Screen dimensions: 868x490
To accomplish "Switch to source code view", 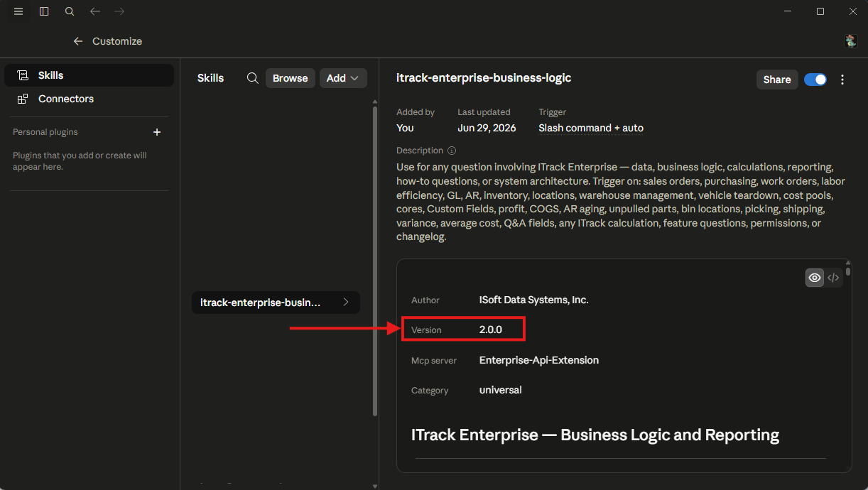I will click(834, 278).
